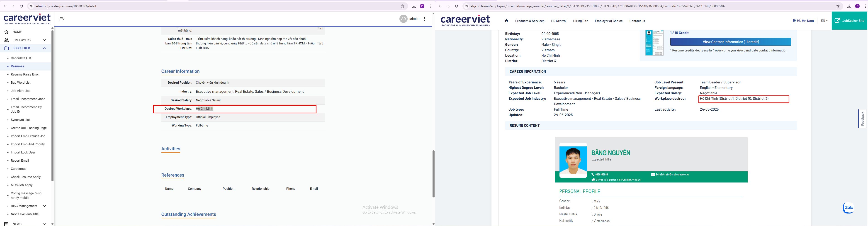Bookmark the stgcrv.dev employer page
The image size is (868, 226).
838,6
